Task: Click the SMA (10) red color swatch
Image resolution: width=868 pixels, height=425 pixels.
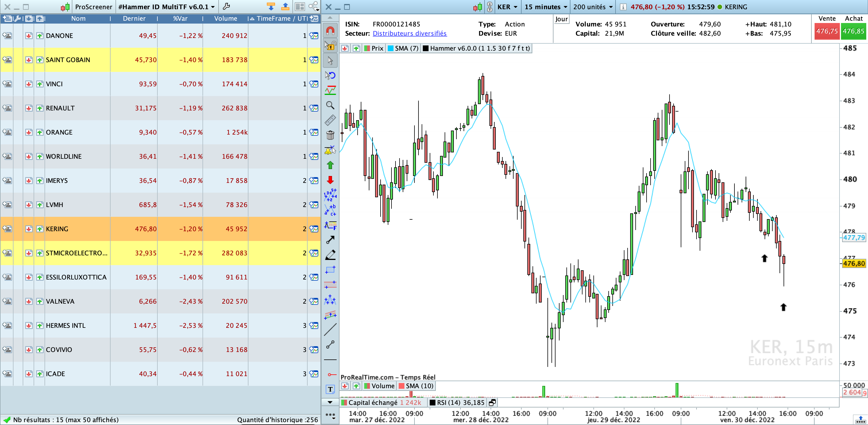Action: (x=401, y=386)
